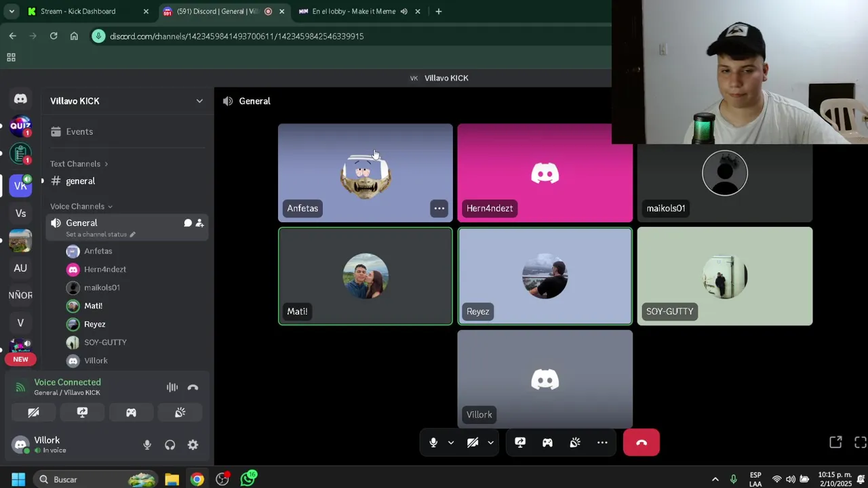Select the ÑÑOR server in sidebar
This screenshot has width=868, height=488.
20,296
